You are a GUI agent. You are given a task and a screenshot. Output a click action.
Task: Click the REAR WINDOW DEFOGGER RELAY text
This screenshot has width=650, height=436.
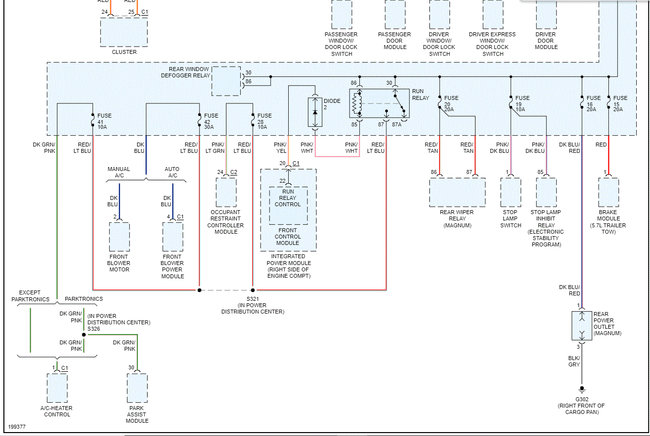[185, 72]
